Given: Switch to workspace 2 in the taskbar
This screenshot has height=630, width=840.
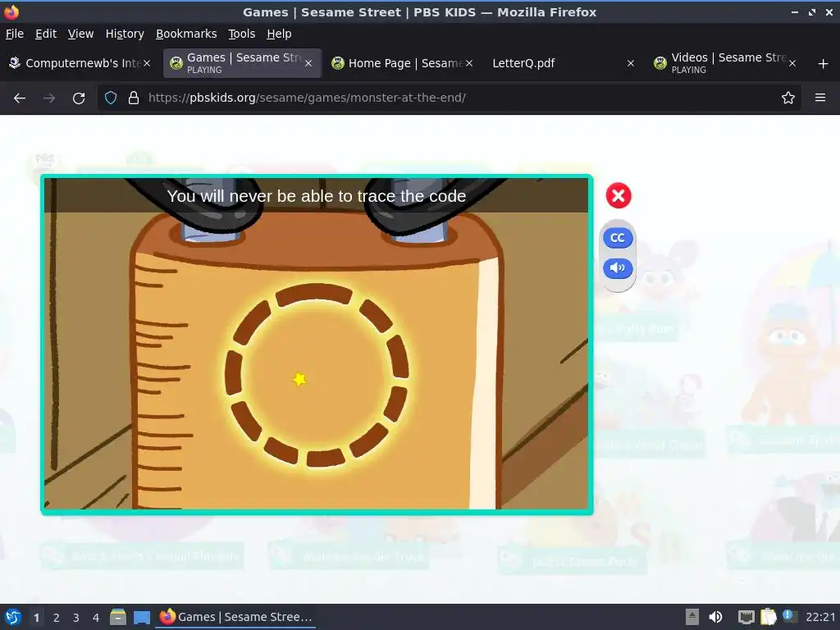Looking at the screenshot, I should pos(57,618).
